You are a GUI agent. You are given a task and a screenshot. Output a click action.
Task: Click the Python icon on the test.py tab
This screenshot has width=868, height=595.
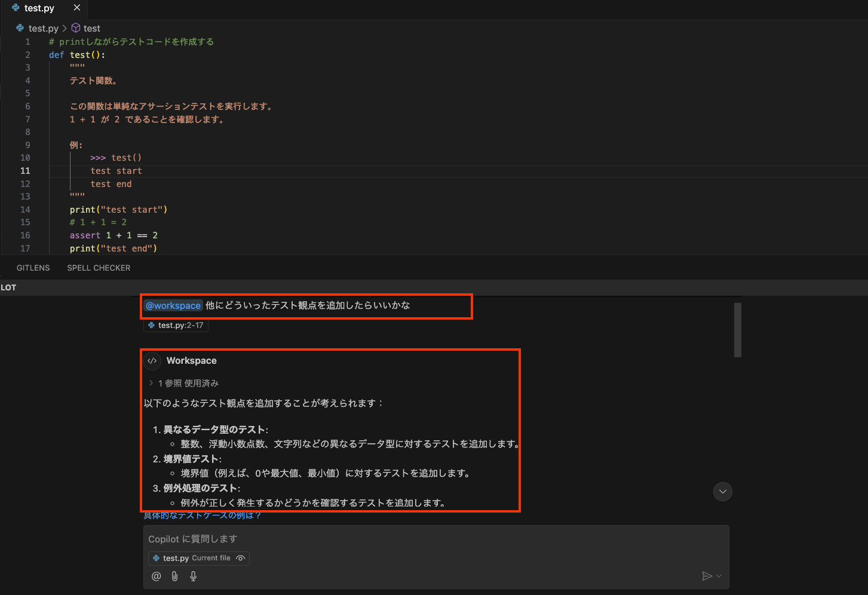[14, 8]
